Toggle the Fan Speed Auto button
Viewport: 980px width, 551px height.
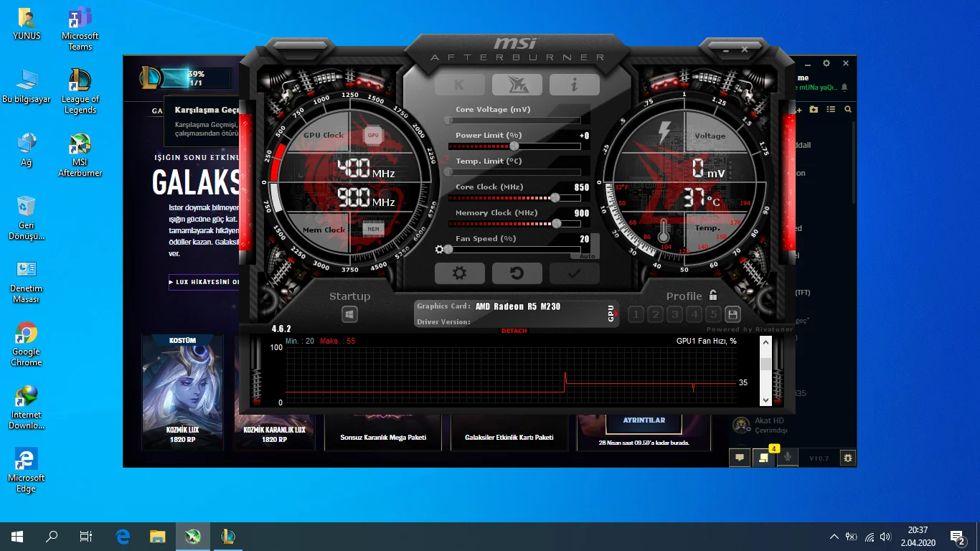point(588,255)
